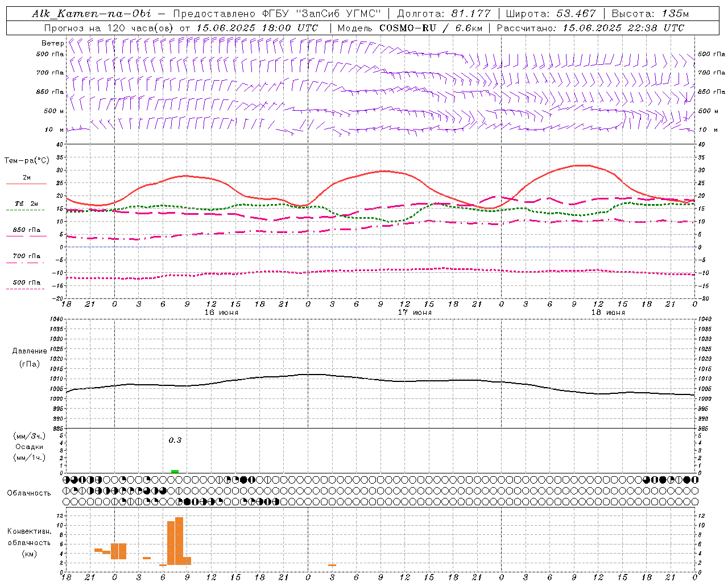Click the red 2м curve peak on 18 июня
Screen dimensions: 728x582
[x=581, y=165]
